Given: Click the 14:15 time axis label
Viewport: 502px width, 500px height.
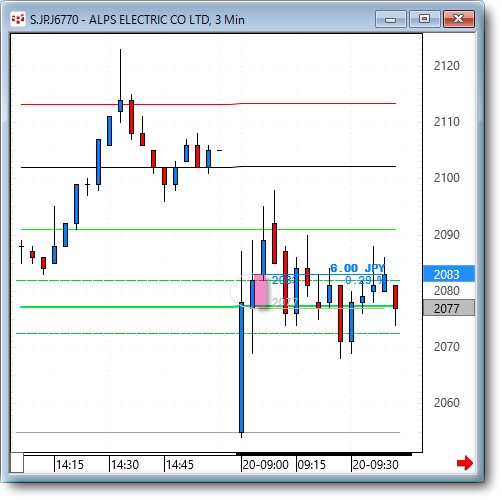Looking at the screenshot, I should [70, 464].
